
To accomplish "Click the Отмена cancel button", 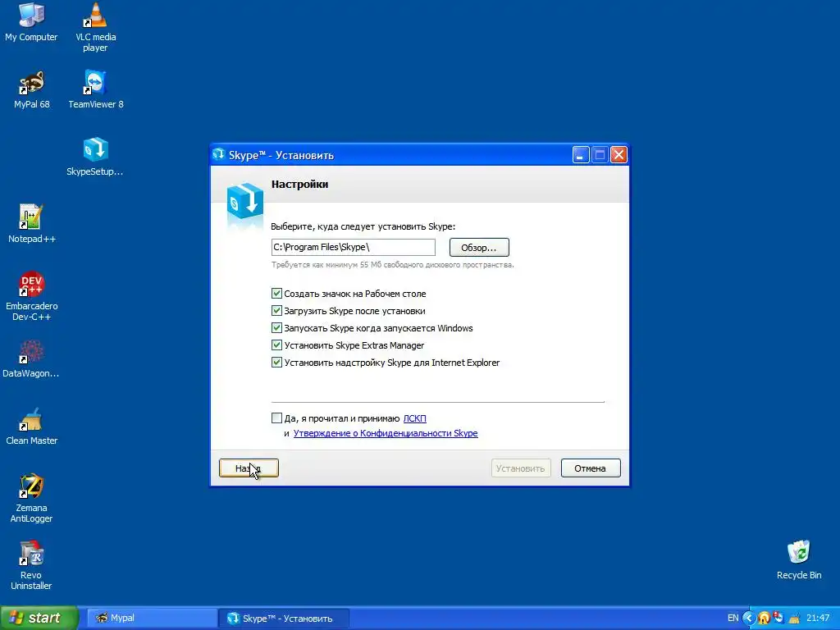I will click(591, 468).
